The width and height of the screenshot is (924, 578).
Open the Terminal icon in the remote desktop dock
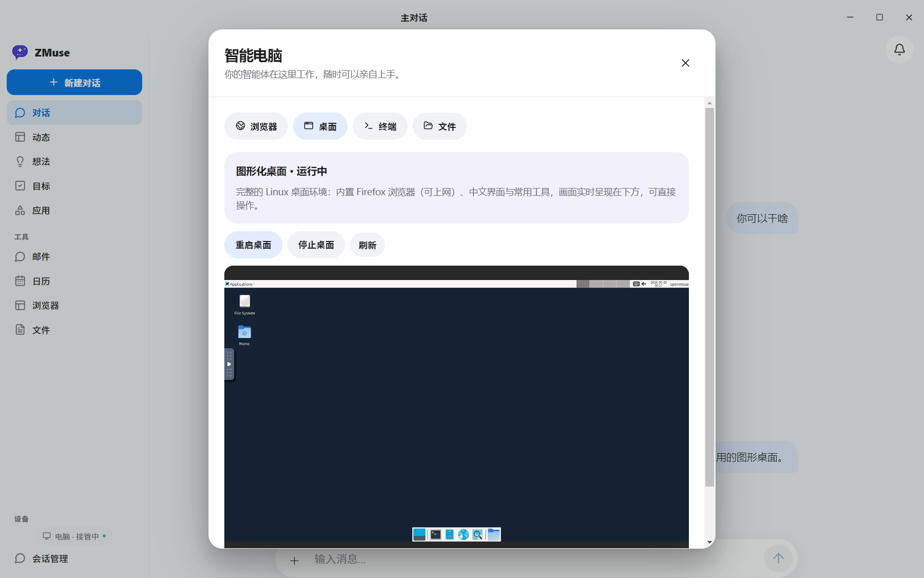click(x=435, y=535)
